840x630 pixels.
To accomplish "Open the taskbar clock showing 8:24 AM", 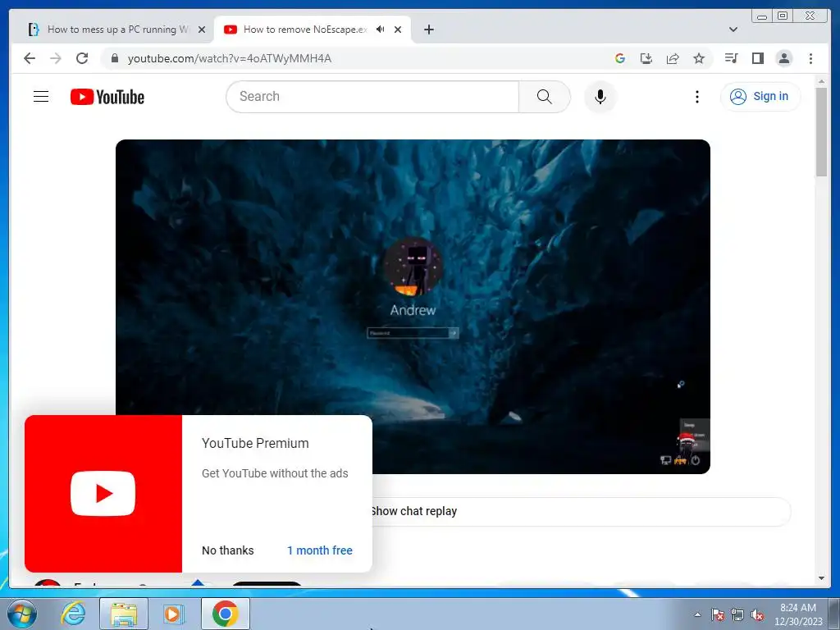I will (797, 614).
